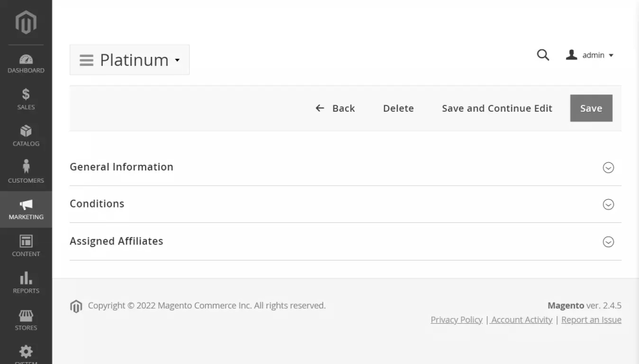Click Save and Continue Edit
The width and height of the screenshot is (639, 364).
pyautogui.click(x=497, y=109)
